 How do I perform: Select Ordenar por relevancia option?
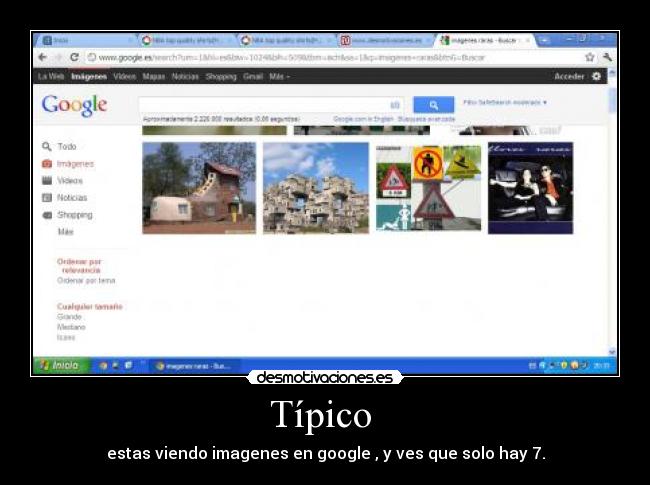[79, 266]
